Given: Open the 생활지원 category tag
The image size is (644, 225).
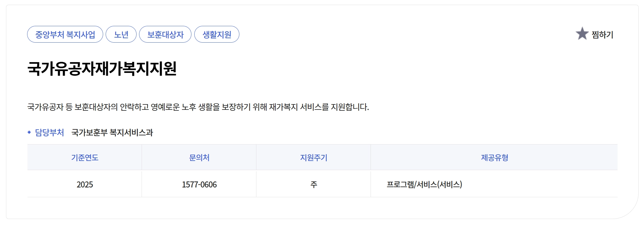Looking at the screenshot, I should (x=217, y=34).
